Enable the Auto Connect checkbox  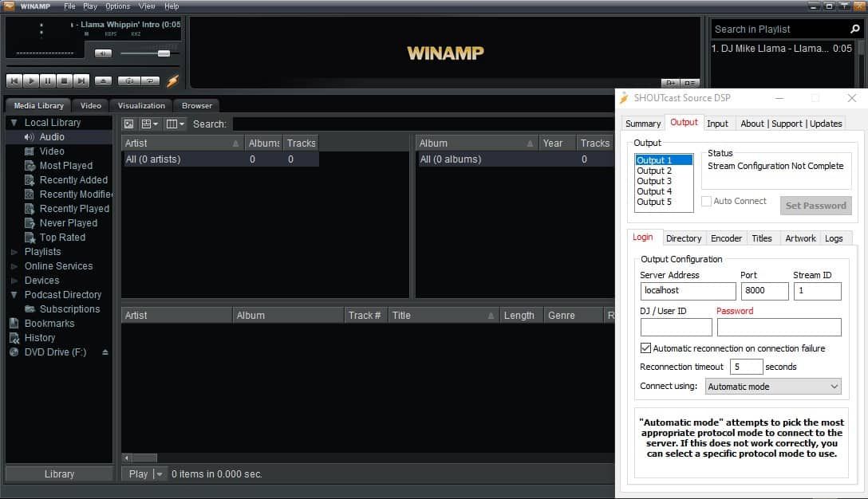pyautogui.click(x=705, y=201)
